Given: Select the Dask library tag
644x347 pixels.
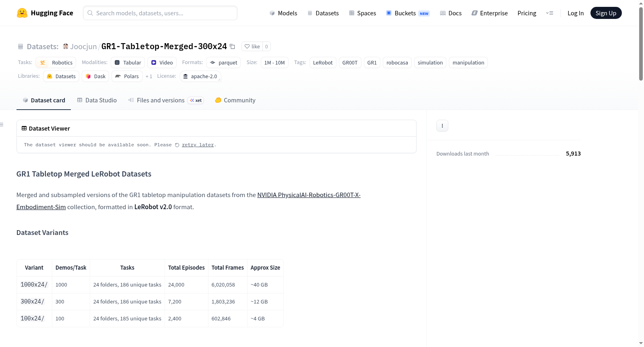Looking at the screenshot, I should 95,76.
